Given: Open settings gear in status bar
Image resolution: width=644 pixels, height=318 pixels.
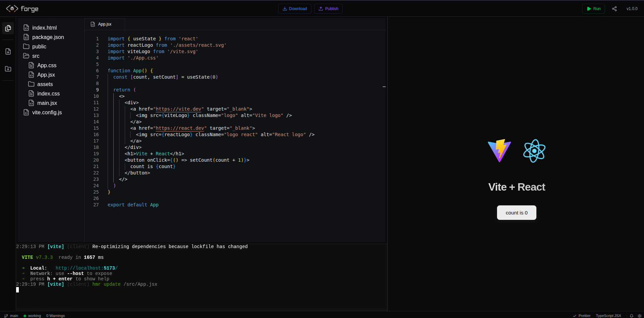Looking at the screenshot, I should (x=640, y=316).
